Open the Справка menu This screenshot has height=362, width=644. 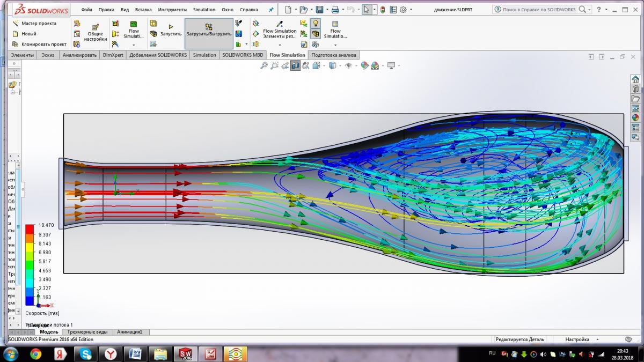pos(249,10)
